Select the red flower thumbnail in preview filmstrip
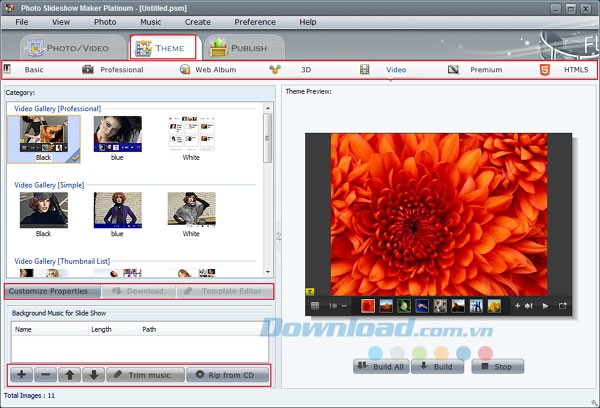The height and width of the screenshot is (408, 600). [368, 305]
